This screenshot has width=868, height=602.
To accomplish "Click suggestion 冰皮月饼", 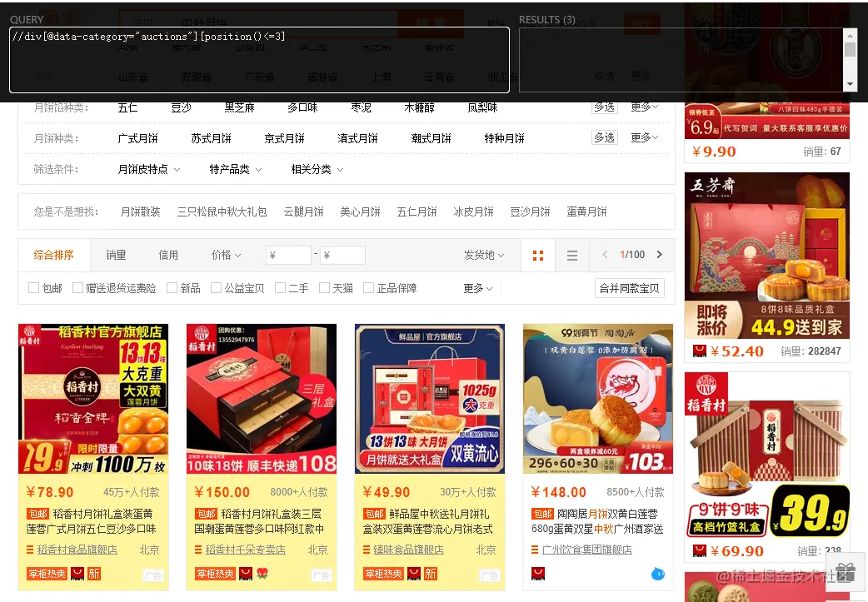I will tap(473, 212).
